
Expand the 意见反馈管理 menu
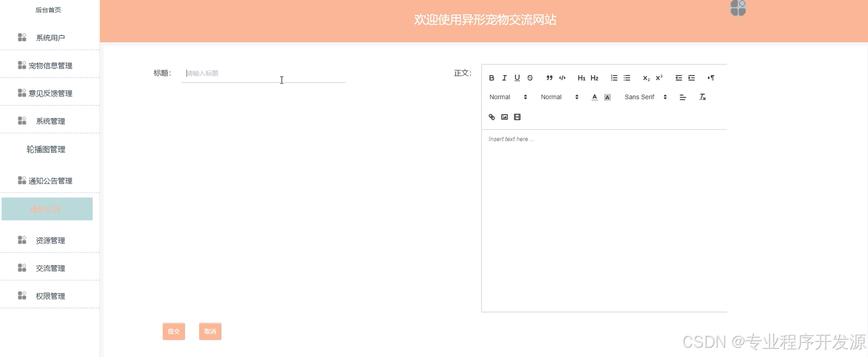(x=49, y=93)
